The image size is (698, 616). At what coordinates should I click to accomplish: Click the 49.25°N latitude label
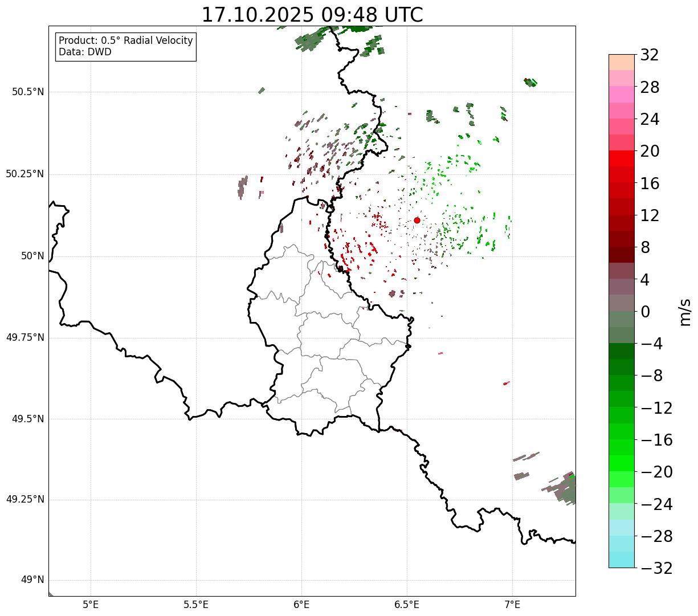(25, 499)
